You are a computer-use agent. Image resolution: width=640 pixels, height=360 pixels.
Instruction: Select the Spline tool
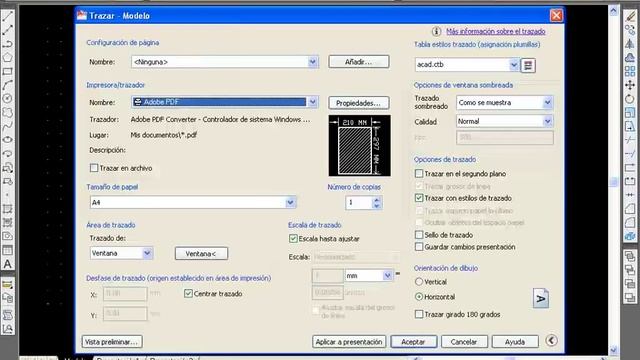[x=7, y=126]
